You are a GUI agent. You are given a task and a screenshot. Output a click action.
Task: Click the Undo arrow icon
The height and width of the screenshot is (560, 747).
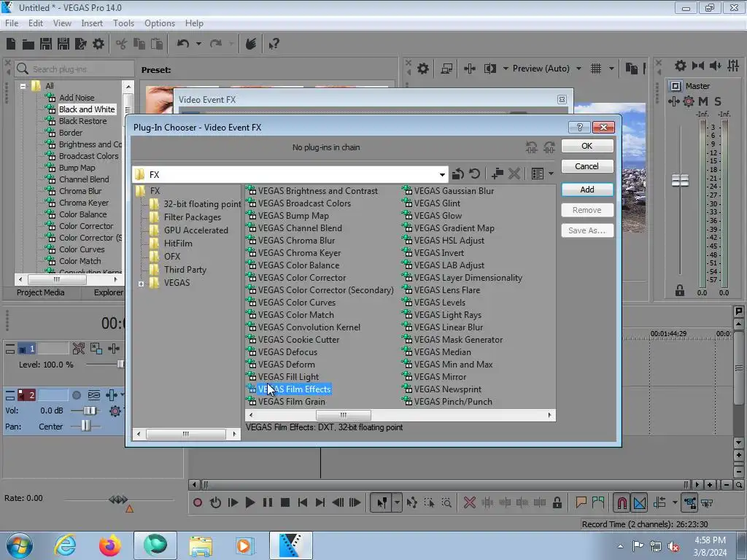(x=183, y=44)
